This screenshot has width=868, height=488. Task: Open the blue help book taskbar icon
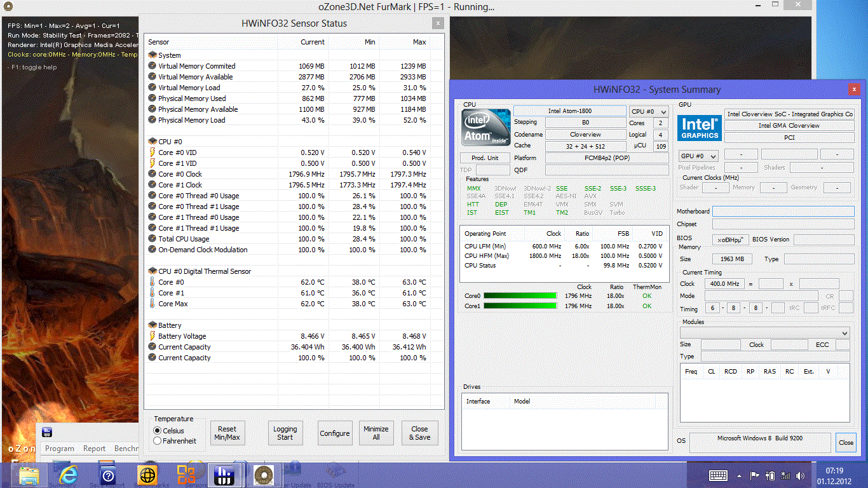108,475
